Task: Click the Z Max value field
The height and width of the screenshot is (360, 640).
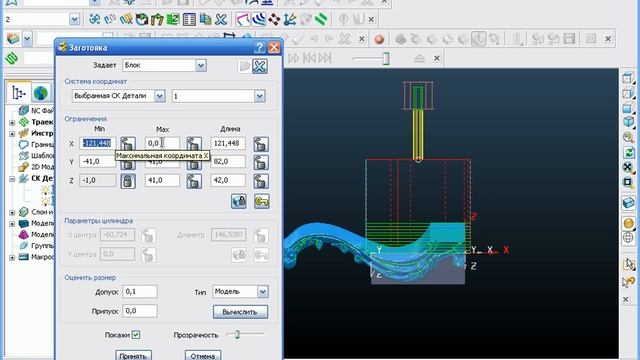Action: point(162,180)
